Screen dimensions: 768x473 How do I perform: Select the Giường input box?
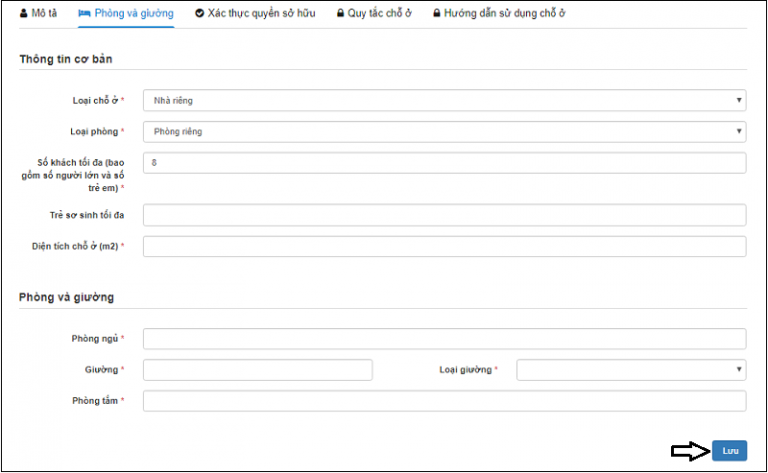click(x=257, y=370)
